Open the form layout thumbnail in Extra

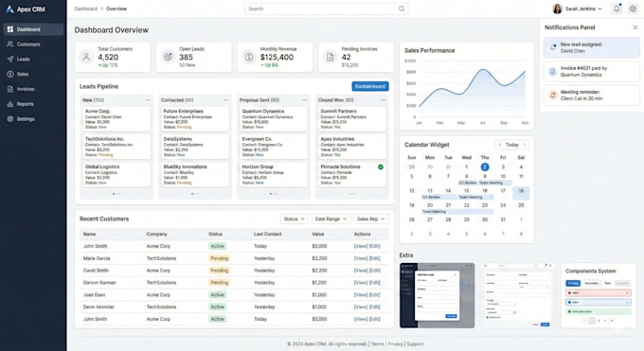pyautogui.click(x=517, y=295)
